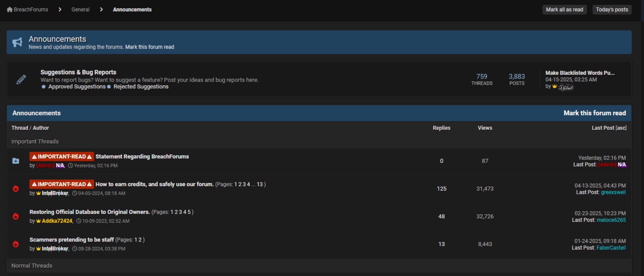Click Mark this forum read in table header

pos(595,113)
